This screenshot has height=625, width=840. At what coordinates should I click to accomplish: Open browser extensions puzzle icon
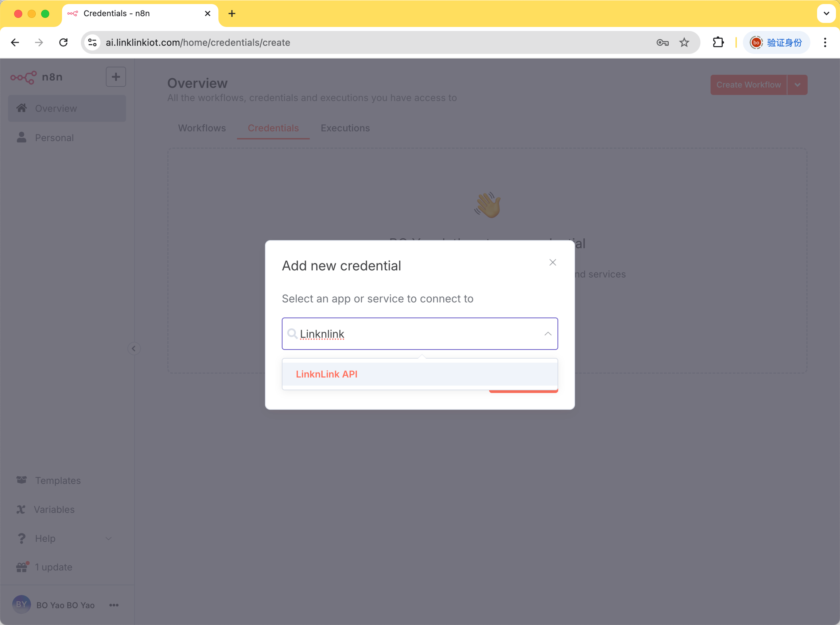tap(718, 42)
